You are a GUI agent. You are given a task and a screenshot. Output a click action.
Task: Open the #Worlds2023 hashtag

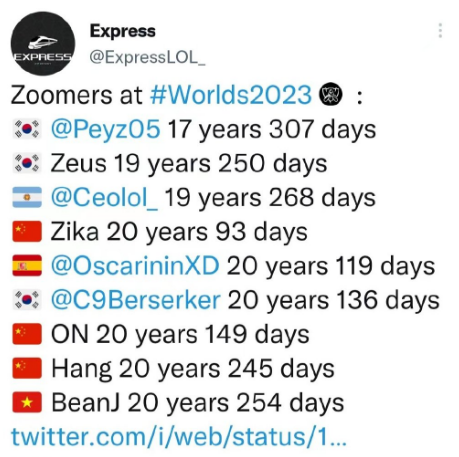[231, 95]
